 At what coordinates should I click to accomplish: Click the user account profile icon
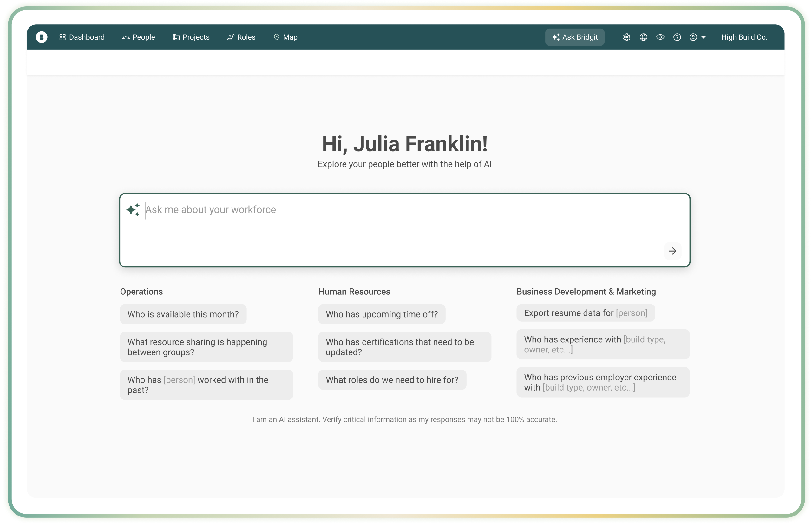[693, 37]
